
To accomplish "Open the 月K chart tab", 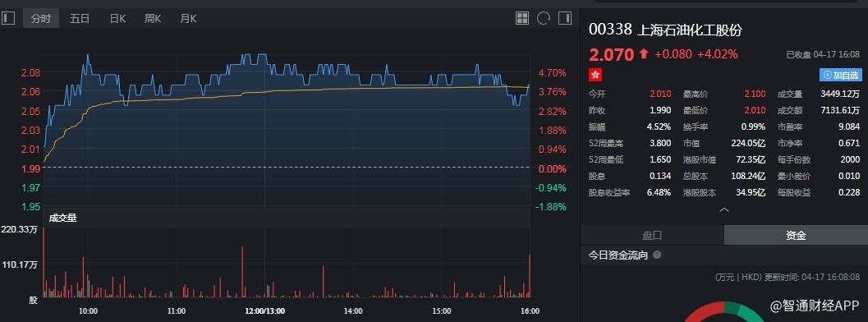I will coord(188,18).
